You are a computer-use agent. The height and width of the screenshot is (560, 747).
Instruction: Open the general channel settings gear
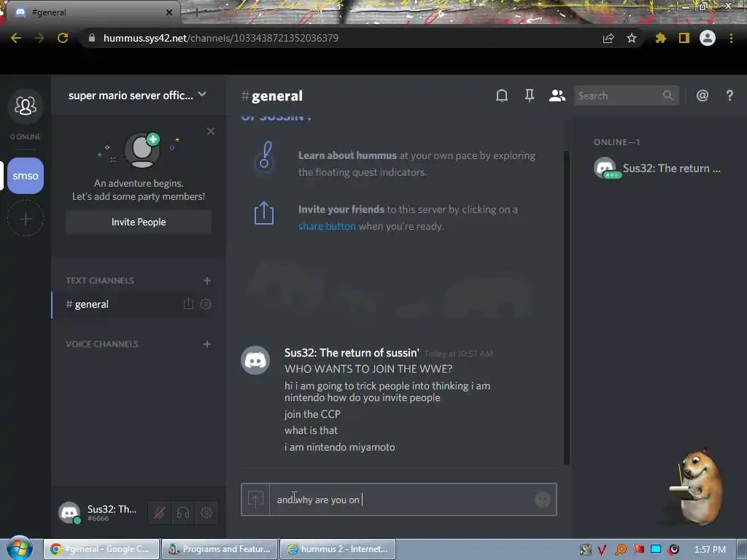click(x=206, y=304)
